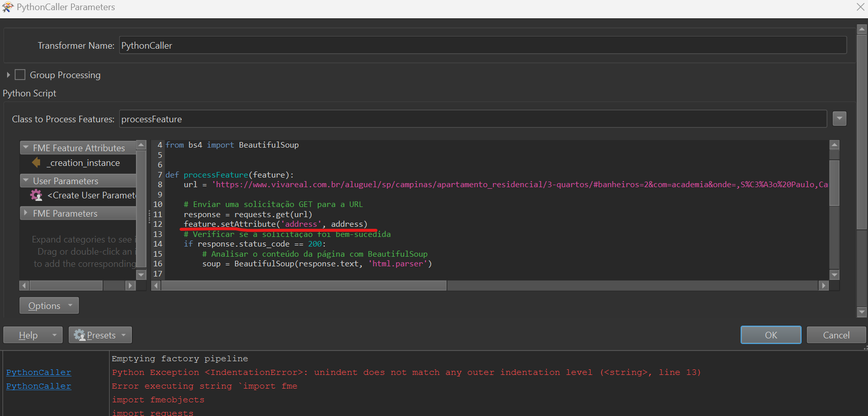
Task: Click the 'response = requests.get(url)' line
Action: [248, 214]
